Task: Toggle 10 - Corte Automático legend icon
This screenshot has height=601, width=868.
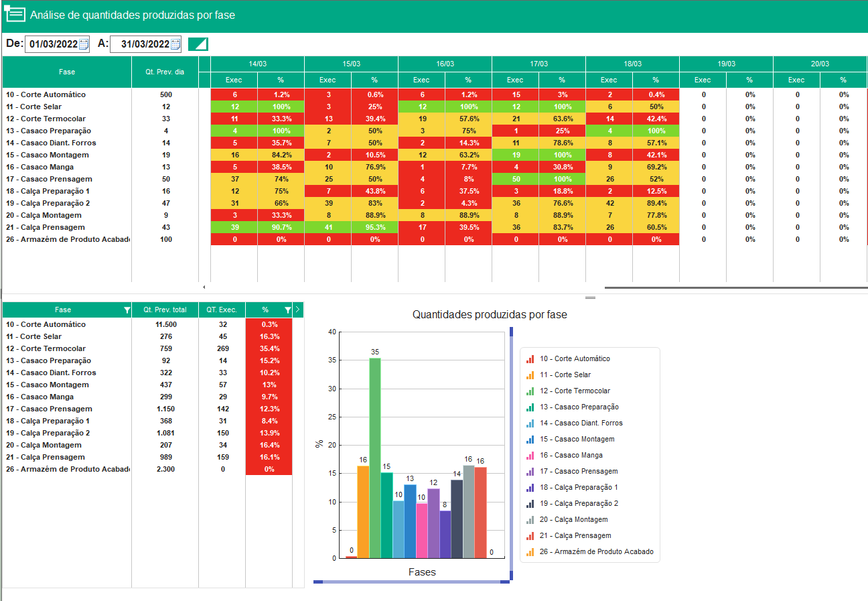Action: [x=530, y=359]
